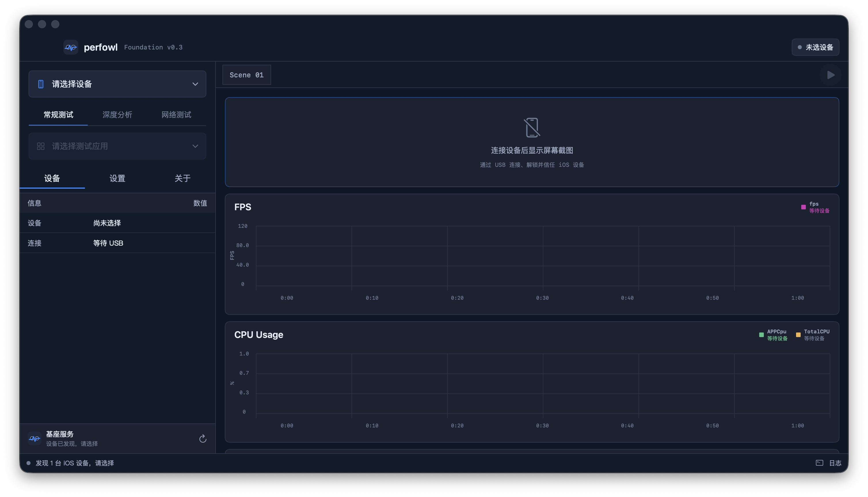Click the 设备已发现，请选择 subtitle
The image size is (868, 497).
[72, 444]
